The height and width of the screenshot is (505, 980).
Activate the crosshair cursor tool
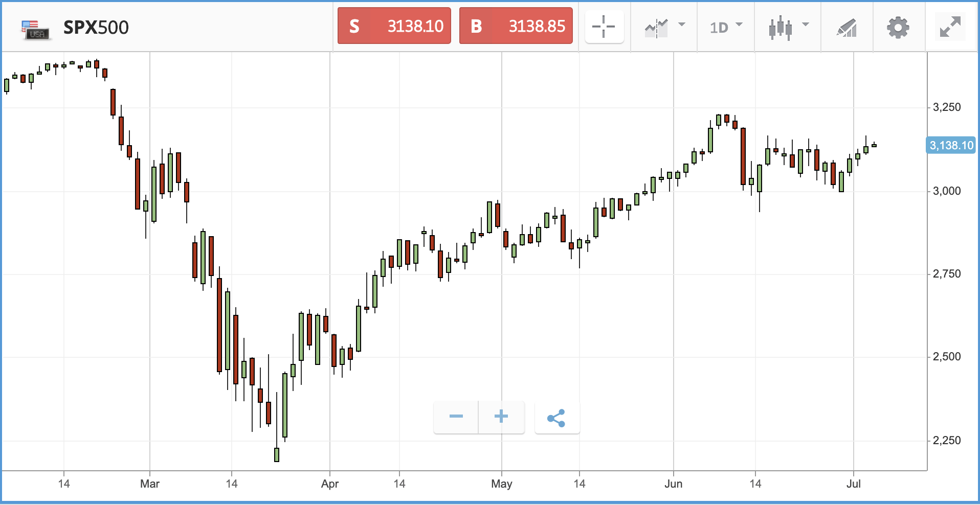click(604, 27)
